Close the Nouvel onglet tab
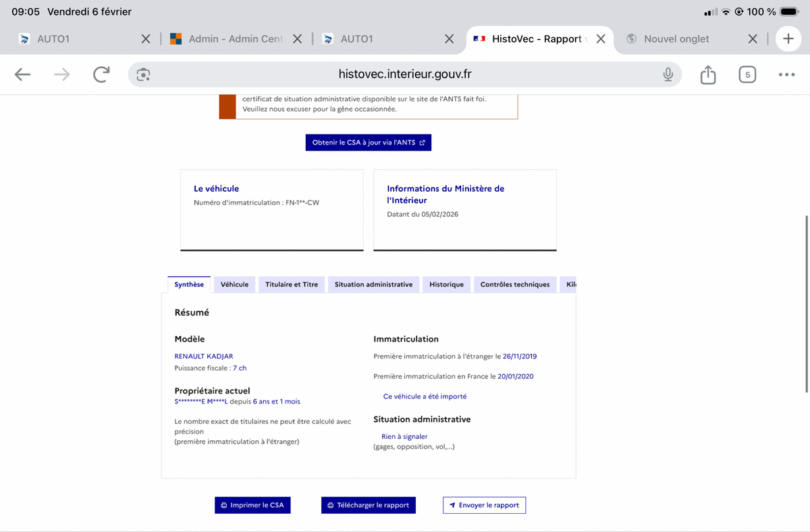This screenshot has height=532, width=810. click(753, 39)
